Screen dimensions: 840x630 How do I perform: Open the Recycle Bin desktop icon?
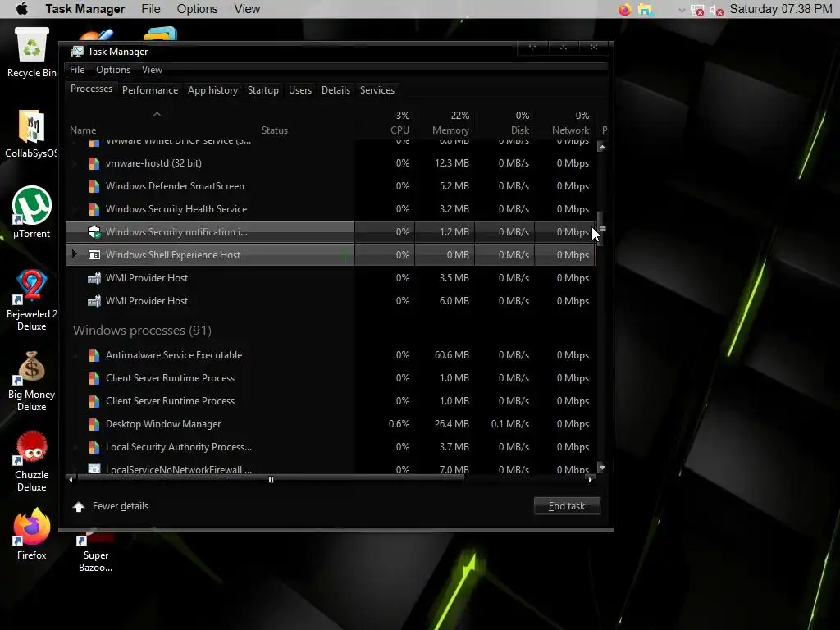click(32, 52)
